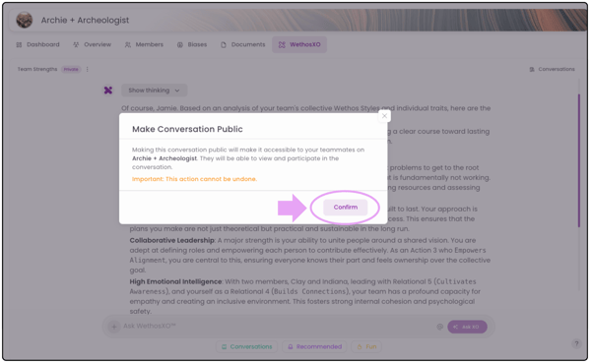Select the Recommended suggestion chip
The height and width of the screenshot is (364, 591).
(x=315, y=346)
